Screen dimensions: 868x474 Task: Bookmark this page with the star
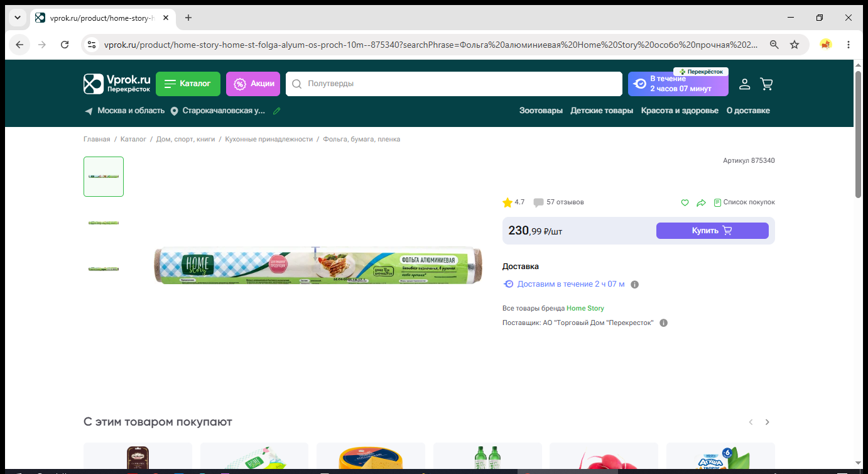[x=795, y=45]
